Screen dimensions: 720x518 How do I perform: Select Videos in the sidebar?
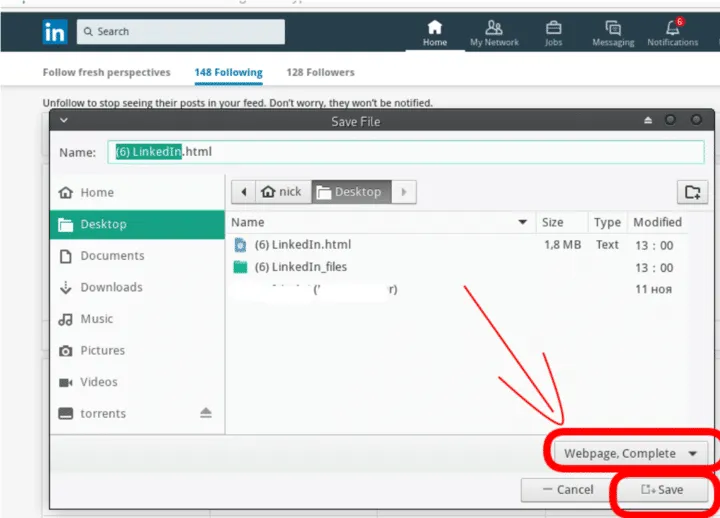coord(137,382)
